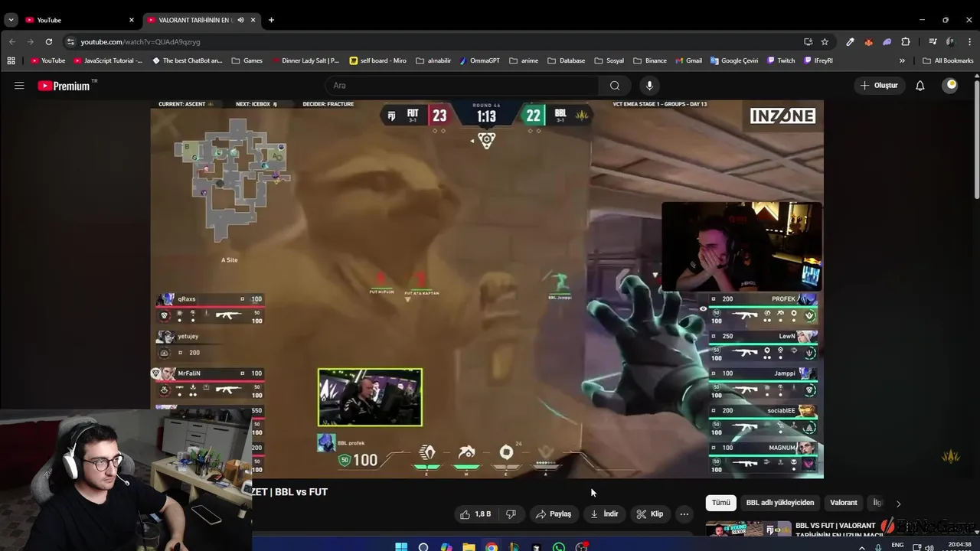Like the video with thumbs-up button
980x551 pixels.
click(475, 514)
